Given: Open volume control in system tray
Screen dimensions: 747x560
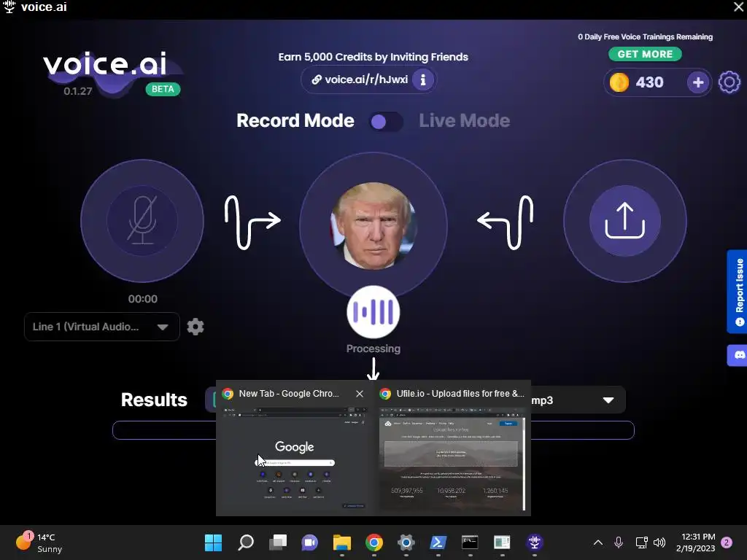Looking at the screenshot, I should [659, 542].
